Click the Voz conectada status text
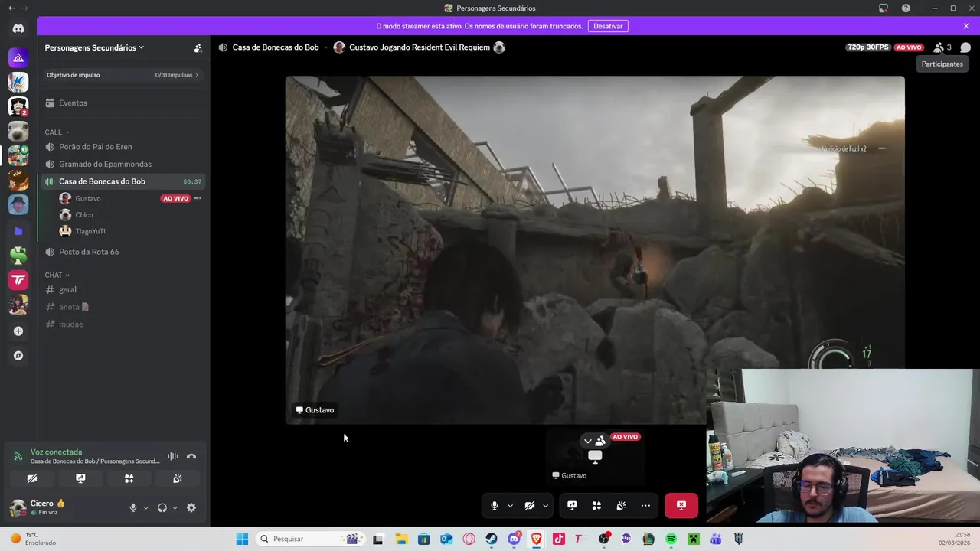The width and height of the screenshot is (980, 551). (56, 452)
